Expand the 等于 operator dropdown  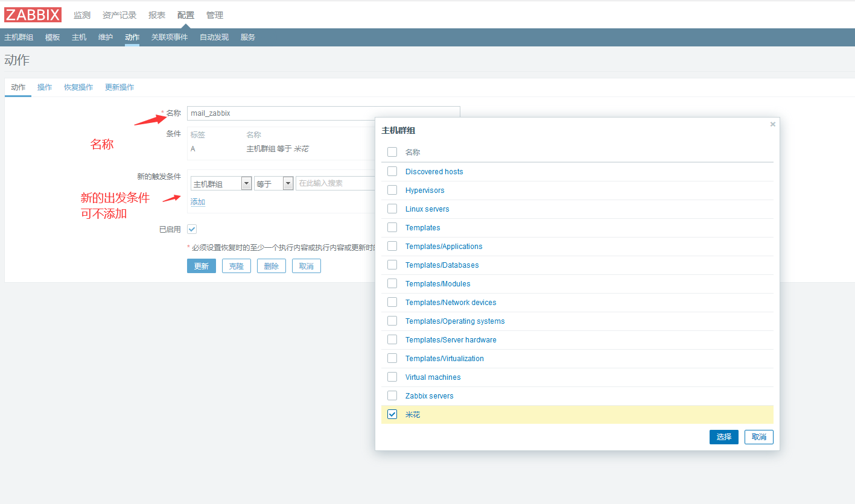click(x=273, y=184)
